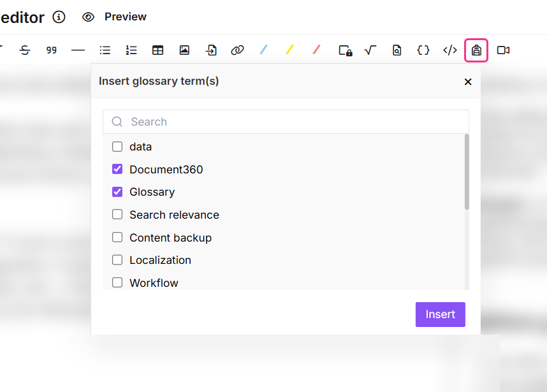547x392 pixels.
Task: Apply strikethrough formatting from toolbar
Action: [x=25, y=50]
